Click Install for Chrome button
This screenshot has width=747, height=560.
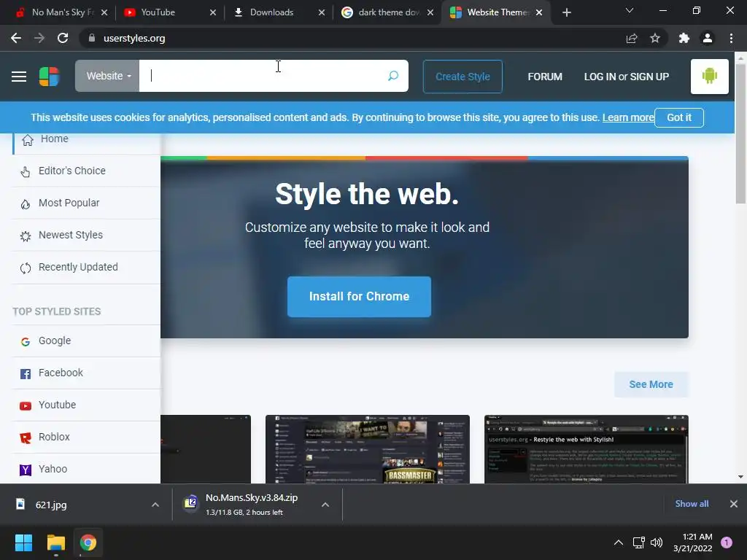click(359, 297)
